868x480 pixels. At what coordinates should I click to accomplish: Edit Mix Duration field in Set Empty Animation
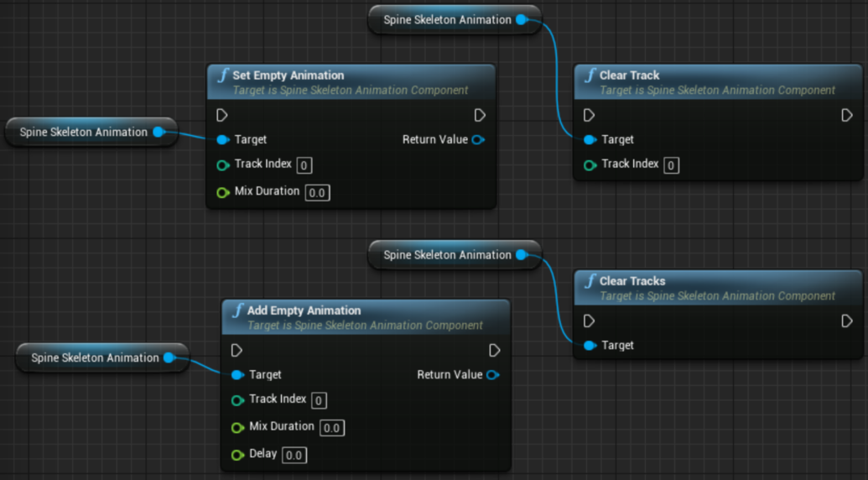tap(316, 193)
